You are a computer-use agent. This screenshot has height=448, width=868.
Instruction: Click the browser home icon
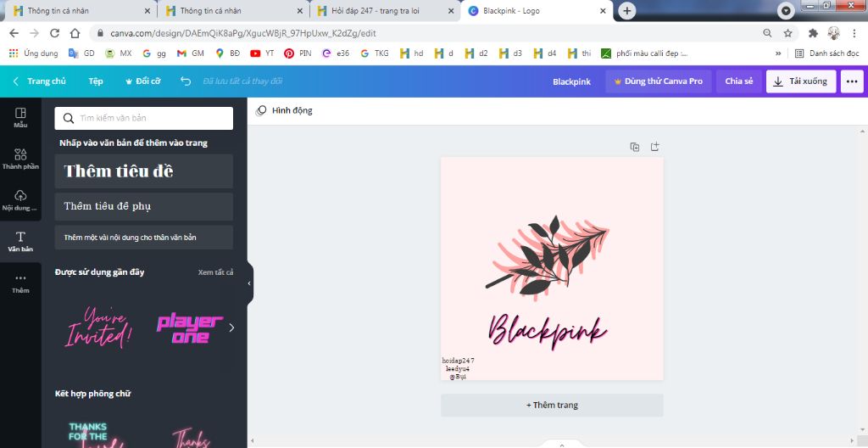coord(75,33)
